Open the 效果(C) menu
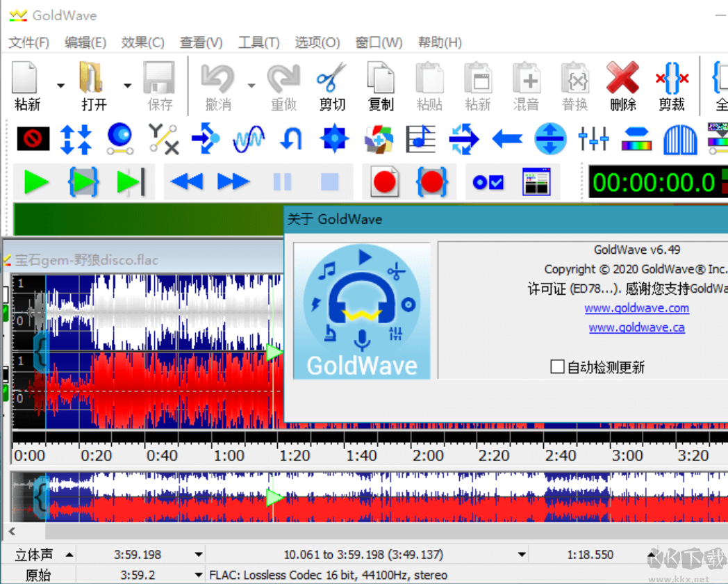728x584 pixels. 142,42
